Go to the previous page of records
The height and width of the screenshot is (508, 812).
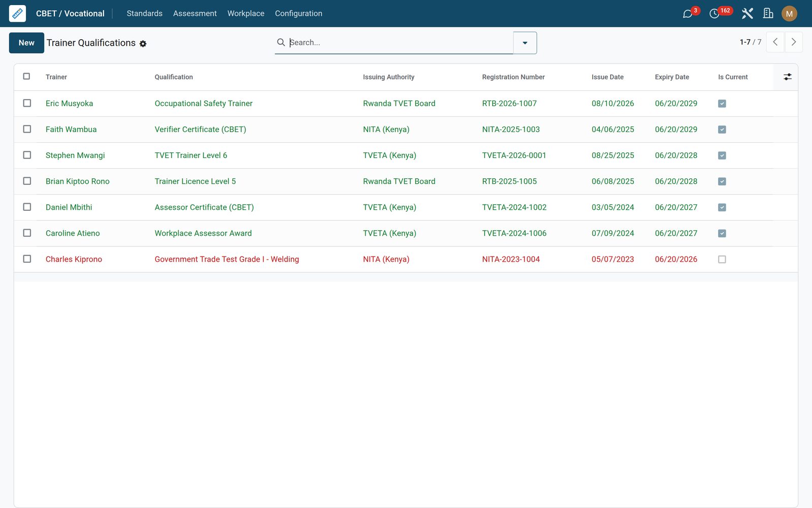(775, 42)
